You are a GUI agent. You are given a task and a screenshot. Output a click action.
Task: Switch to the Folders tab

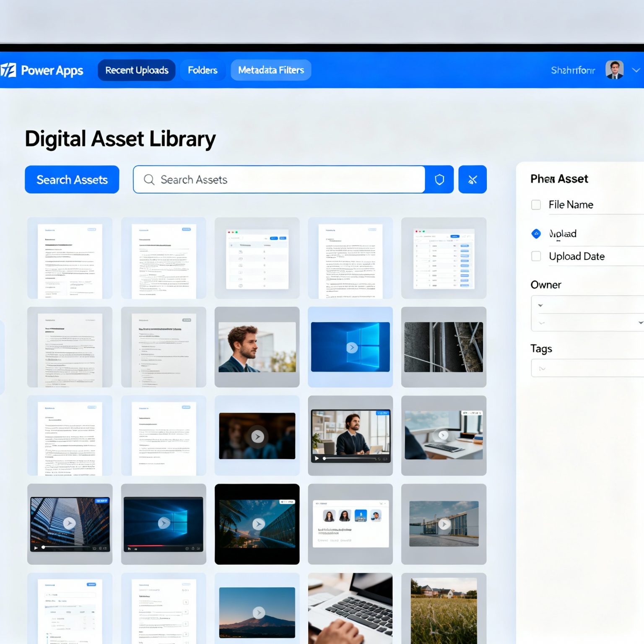point(203,70)
